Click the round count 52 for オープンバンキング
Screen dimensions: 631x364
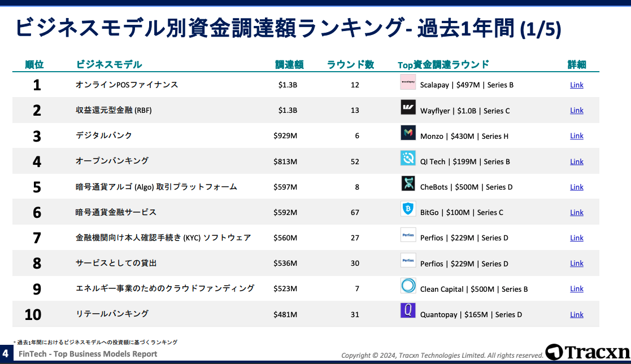[355, 162]
